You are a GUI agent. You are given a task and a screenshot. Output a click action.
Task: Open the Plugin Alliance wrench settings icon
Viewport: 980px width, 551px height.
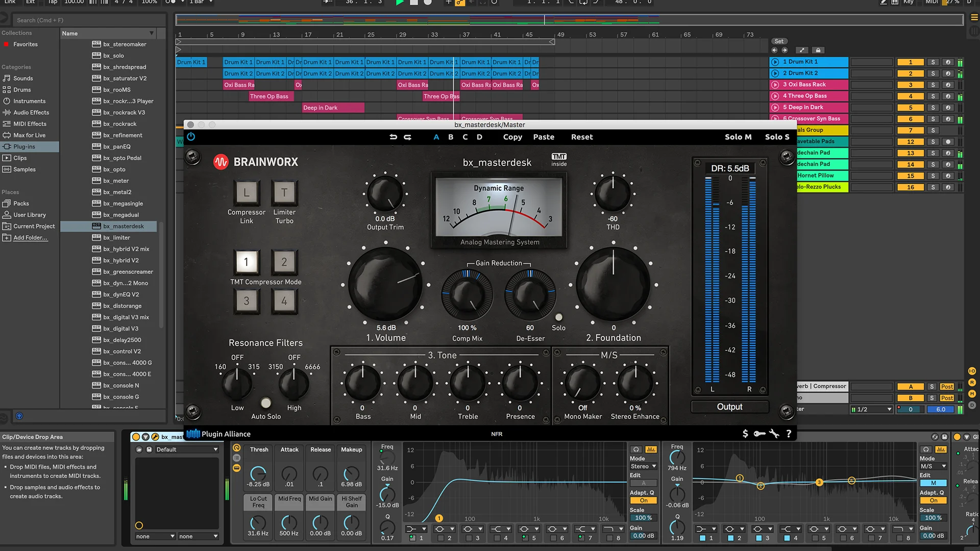[x=774, y=434]
